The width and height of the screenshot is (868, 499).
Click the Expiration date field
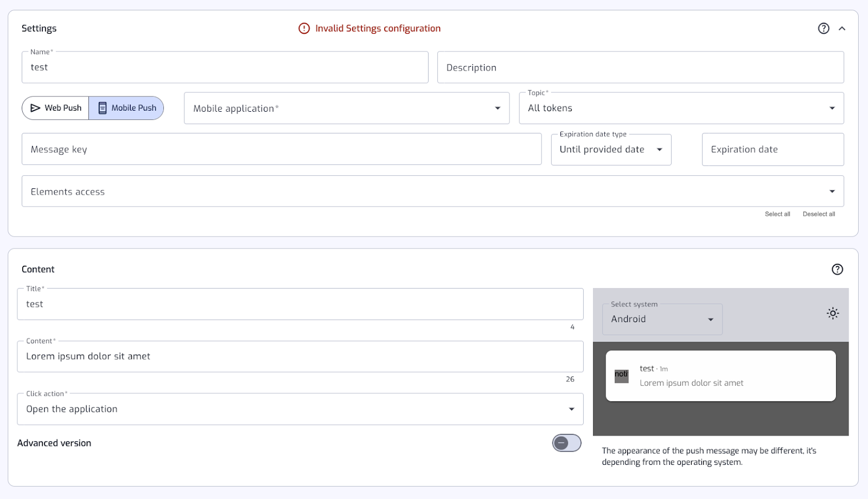point(773,149)
